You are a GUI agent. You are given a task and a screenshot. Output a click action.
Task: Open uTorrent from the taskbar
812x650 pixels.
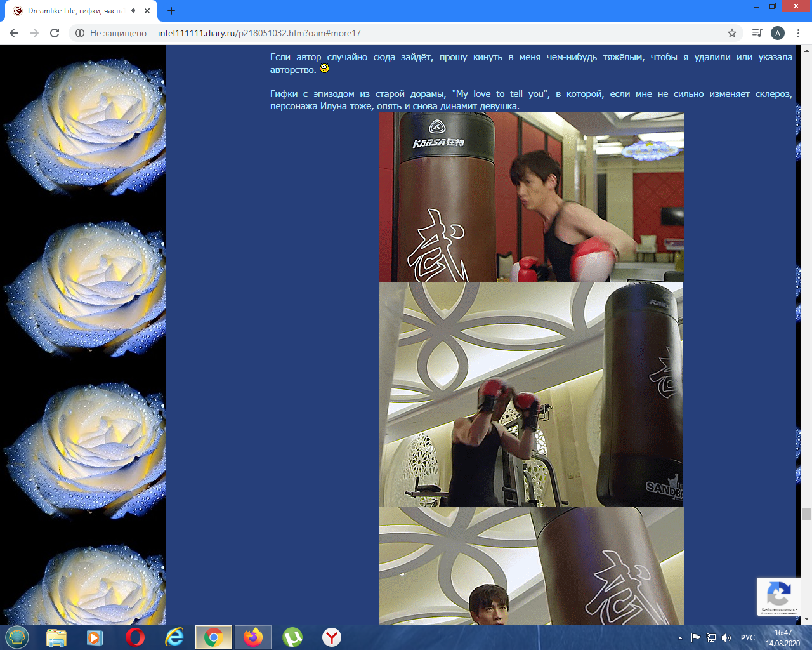tap(292, 637)
